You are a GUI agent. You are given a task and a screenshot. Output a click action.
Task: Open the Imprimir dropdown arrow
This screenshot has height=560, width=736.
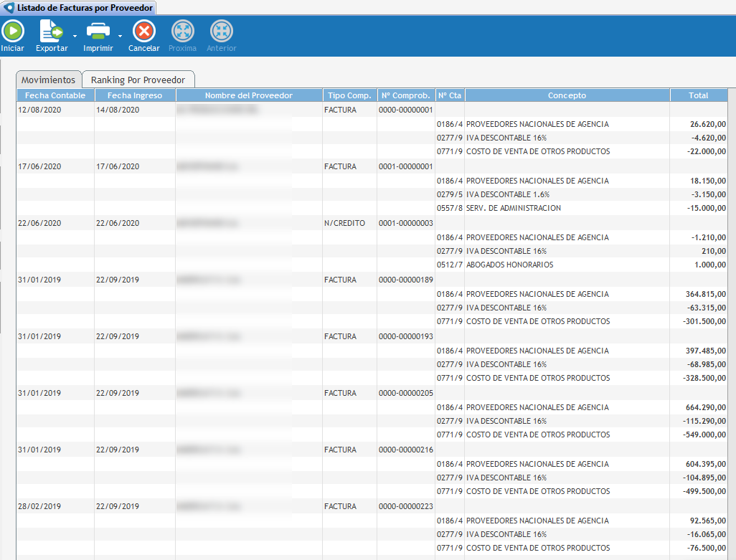coord(120,35)
